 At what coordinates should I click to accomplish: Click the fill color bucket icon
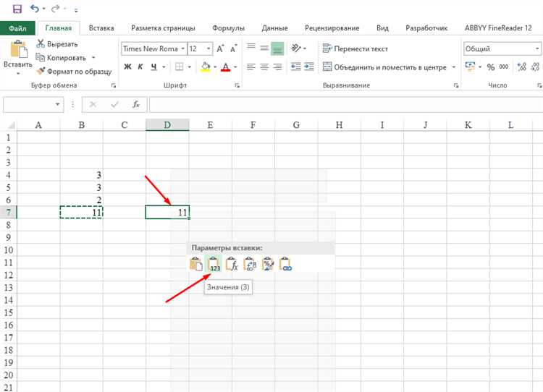[206, 67]
